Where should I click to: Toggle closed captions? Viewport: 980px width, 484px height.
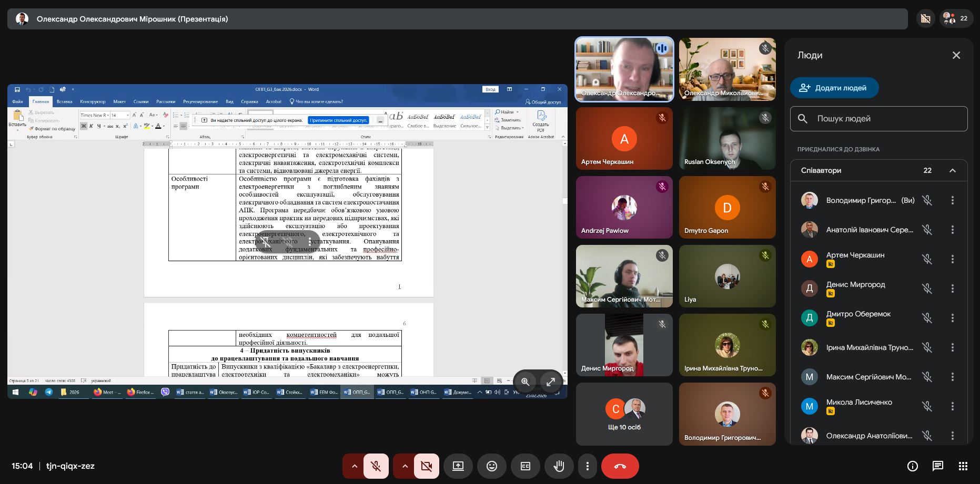[x=525, y=466]
